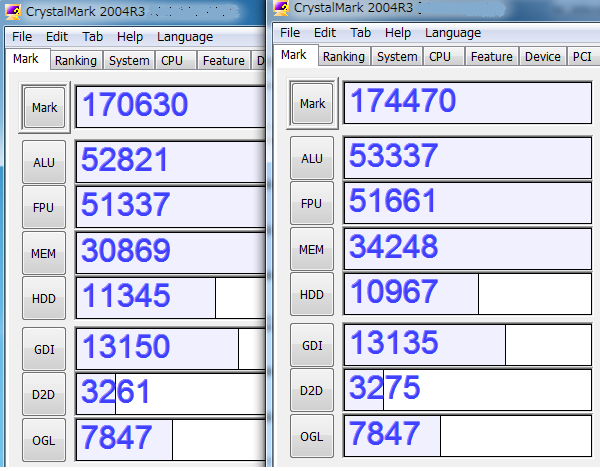Open Edit menu in right window
The width and height of the screenshot is (600, 471).
(325, 33)
